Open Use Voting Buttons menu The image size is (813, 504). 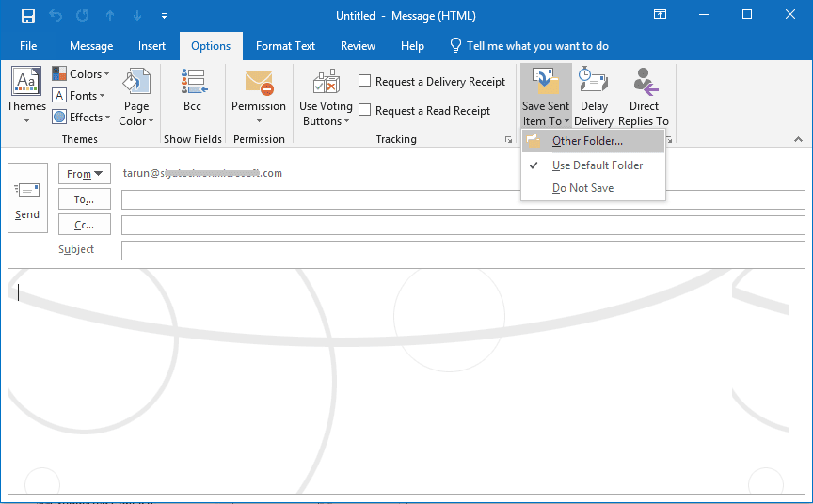[x=326, y=98]
